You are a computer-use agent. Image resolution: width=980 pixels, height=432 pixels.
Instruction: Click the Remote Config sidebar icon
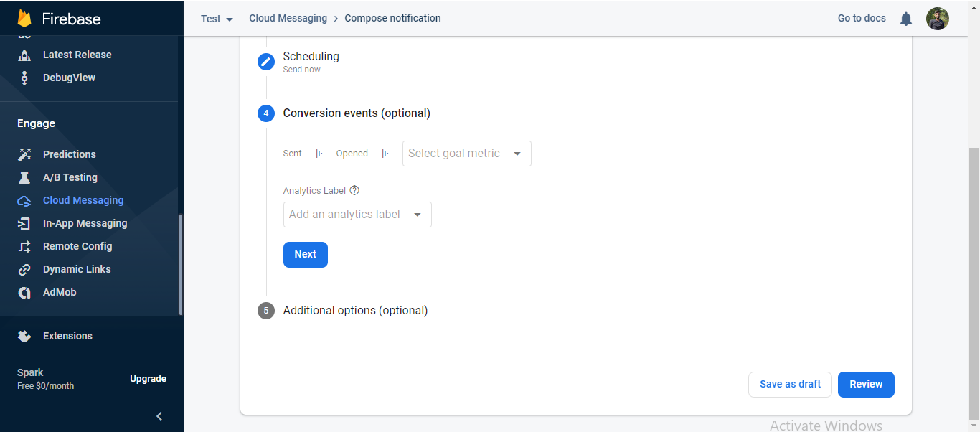pos(24,246)
